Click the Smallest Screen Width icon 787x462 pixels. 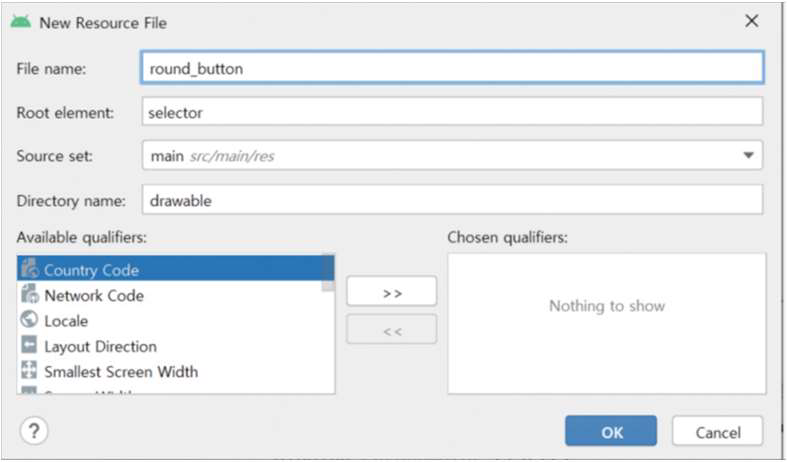pyautogui.click(x=29, y=370)
